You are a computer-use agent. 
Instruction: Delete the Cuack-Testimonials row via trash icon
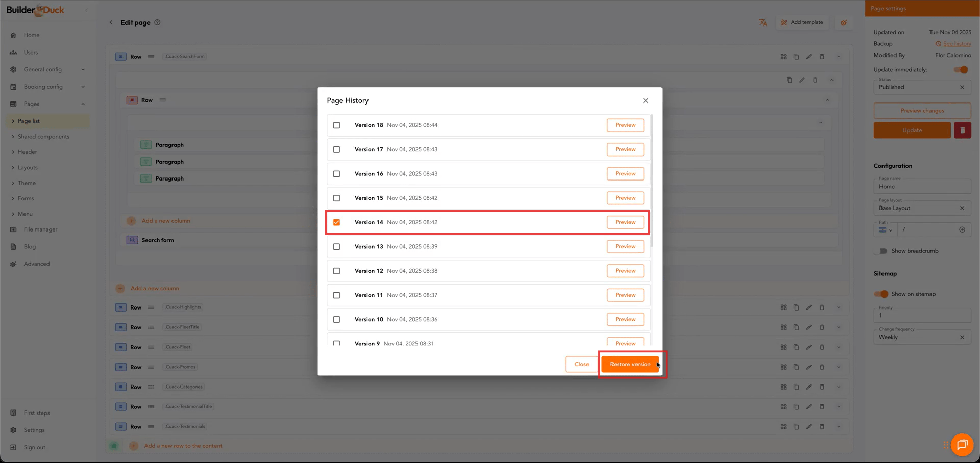(x=822, y=427)
